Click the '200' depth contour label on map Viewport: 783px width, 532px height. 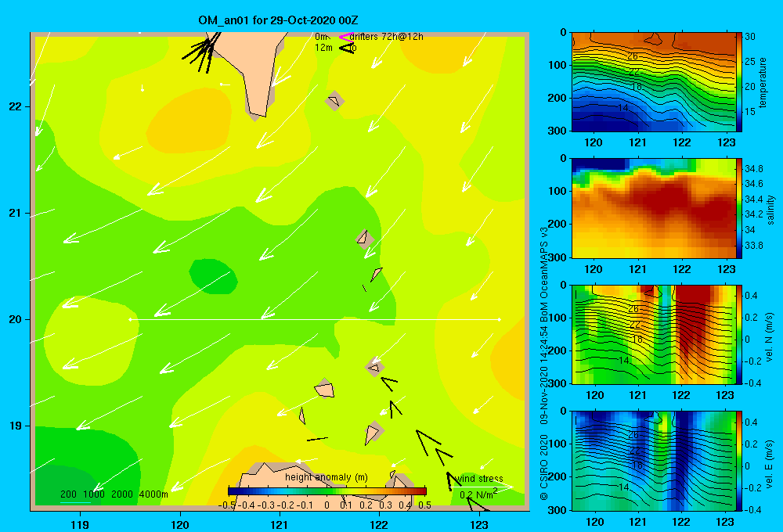[x=68, y=494]
